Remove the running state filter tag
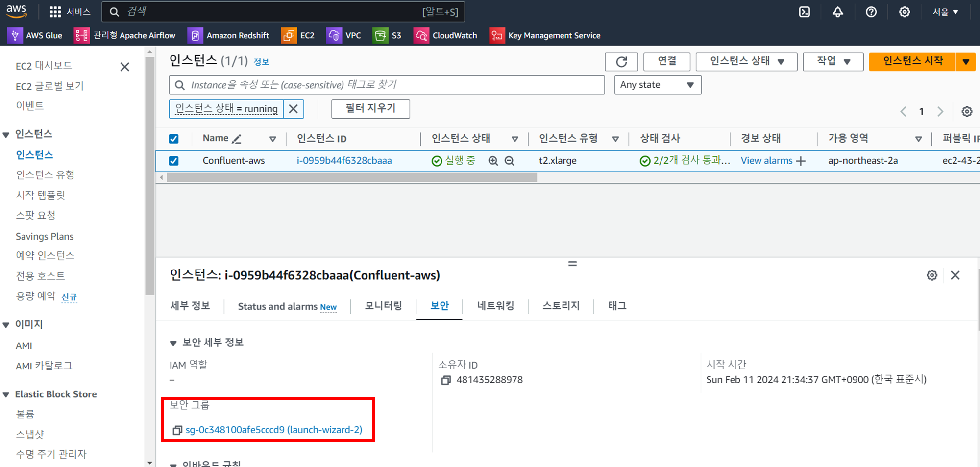 pyautogui.click(x=294, y=109)
